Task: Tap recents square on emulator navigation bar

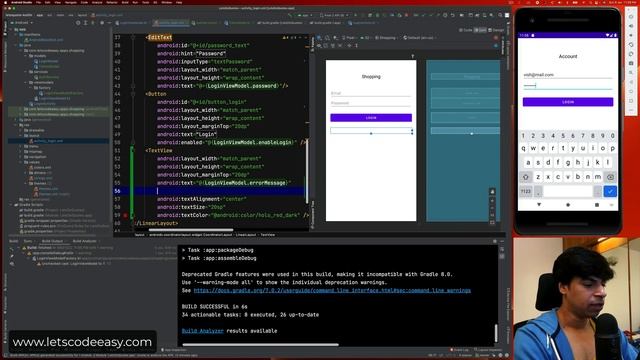Action: click(x=597, y=205)
